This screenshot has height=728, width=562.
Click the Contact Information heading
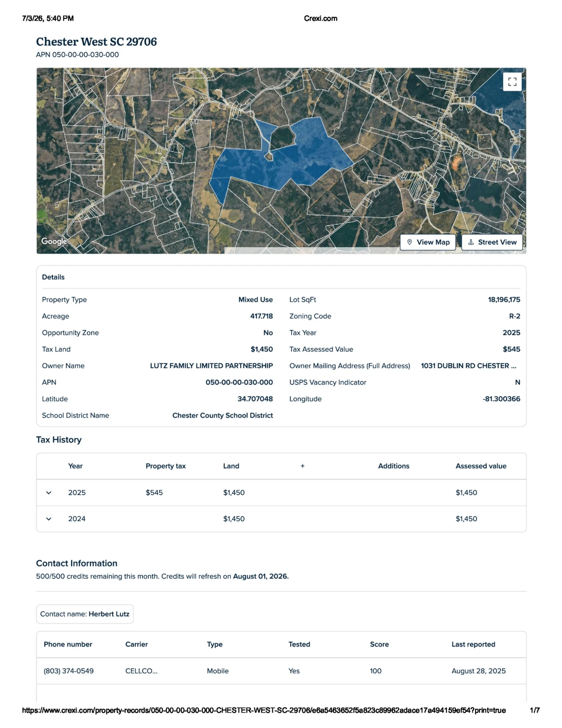click(x=77, y=563)
